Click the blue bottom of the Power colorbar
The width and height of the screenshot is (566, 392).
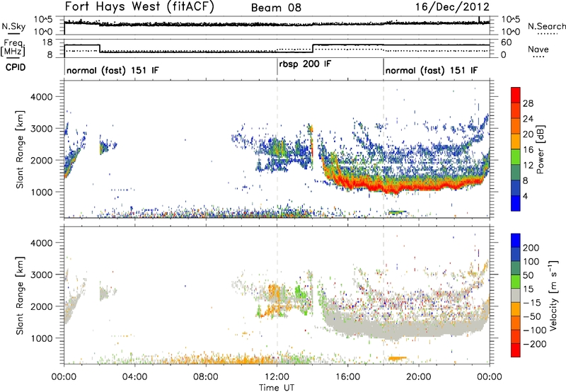[x=516, y=203]
